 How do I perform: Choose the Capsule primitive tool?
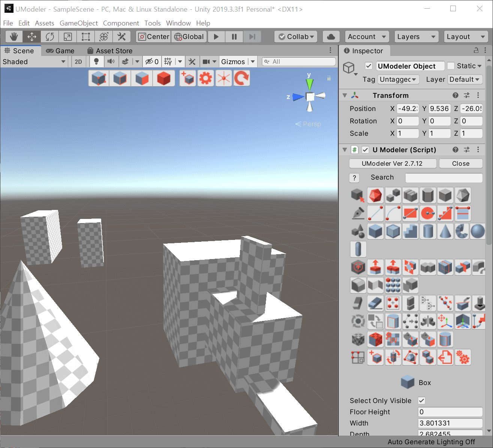tap(358, 249)
